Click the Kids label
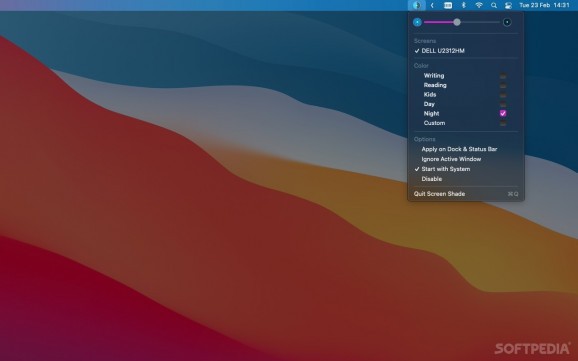 coord(430,95)
